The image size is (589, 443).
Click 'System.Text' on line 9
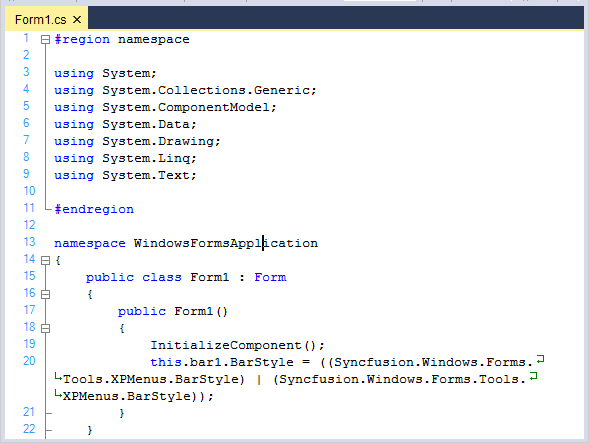pos(146,175)
